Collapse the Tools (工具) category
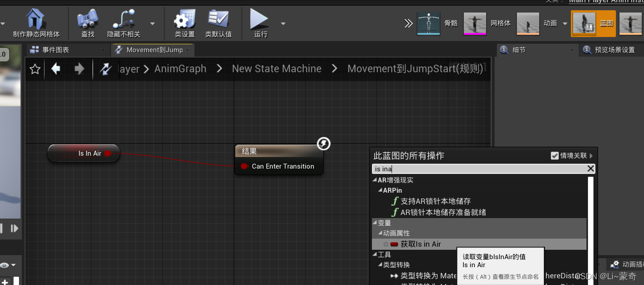 pos(375,255)
